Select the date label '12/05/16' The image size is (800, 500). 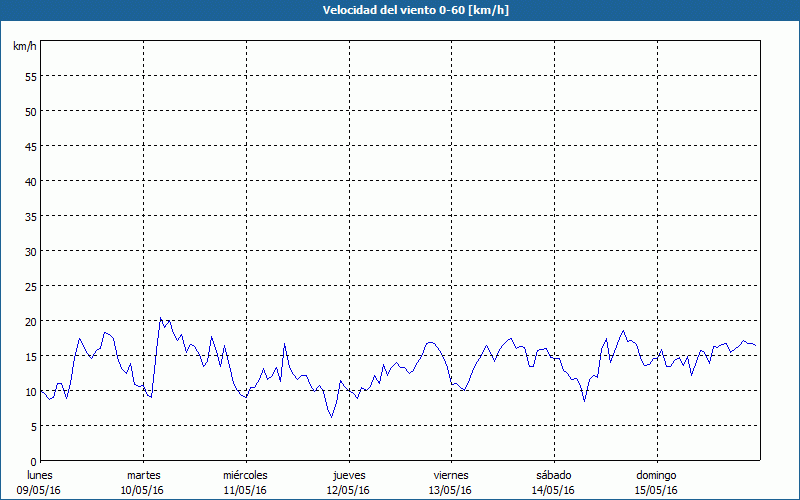(x=349, y=490)
